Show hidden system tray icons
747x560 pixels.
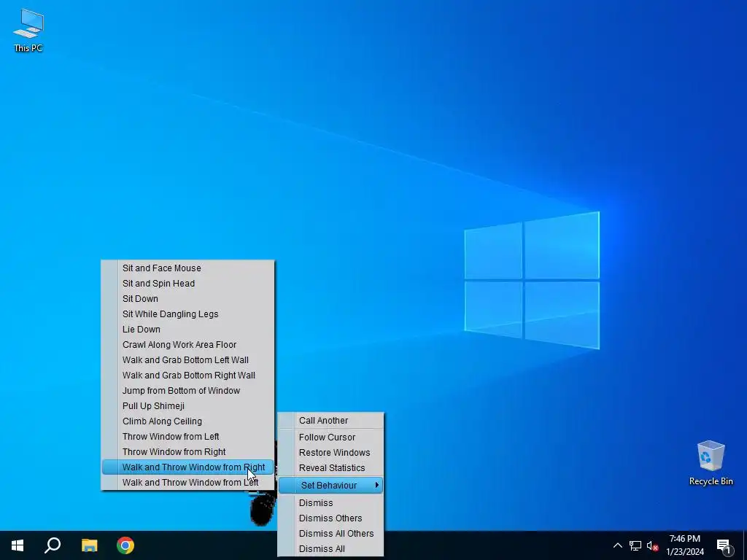pyautogui.click(x=617, y=545)
